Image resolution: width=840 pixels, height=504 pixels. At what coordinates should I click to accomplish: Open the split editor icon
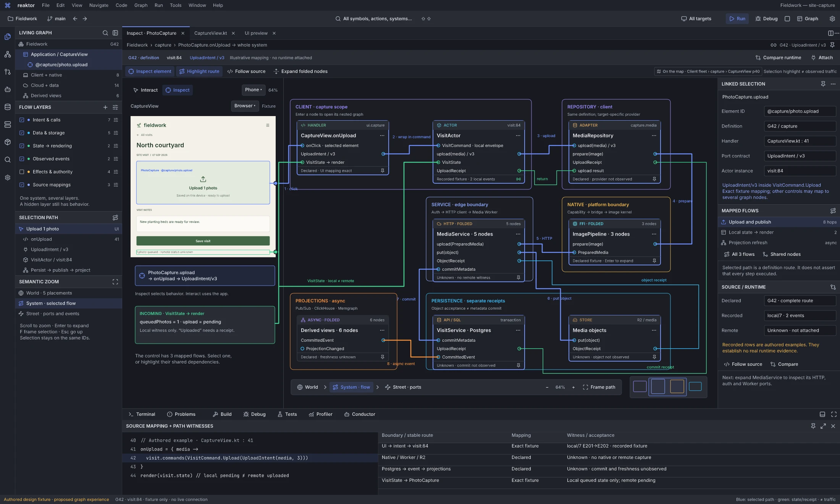pos(830,33)
